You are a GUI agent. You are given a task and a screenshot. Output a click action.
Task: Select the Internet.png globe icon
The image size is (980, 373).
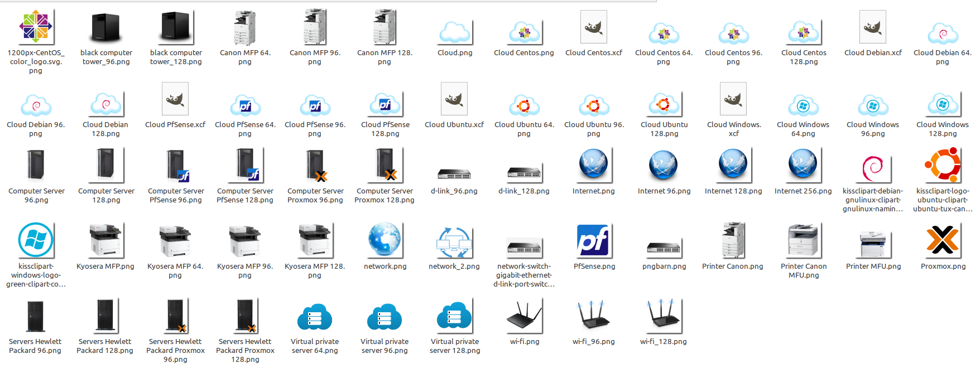(594, 166)
